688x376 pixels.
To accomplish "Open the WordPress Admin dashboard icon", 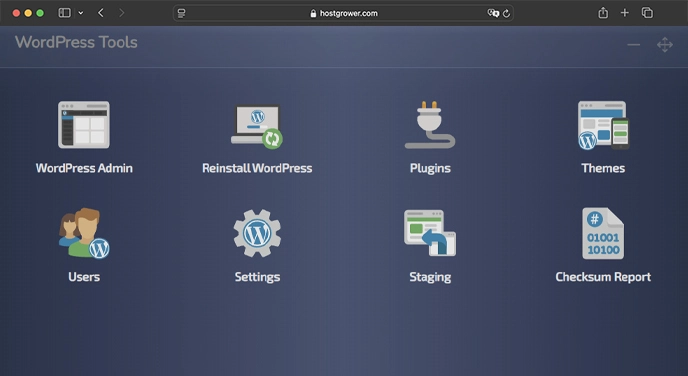I will (84, 125).
